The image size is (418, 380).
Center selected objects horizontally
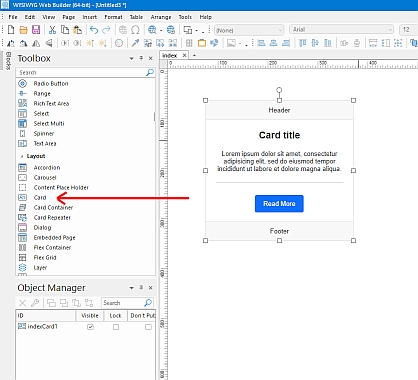pyautogui.click(x=274, y=43)
